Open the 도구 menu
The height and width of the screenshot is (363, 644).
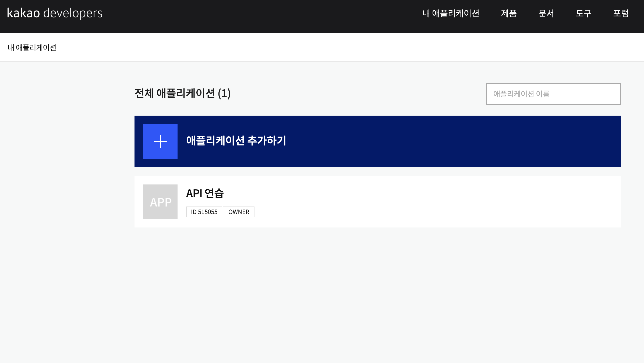[583, 13]
